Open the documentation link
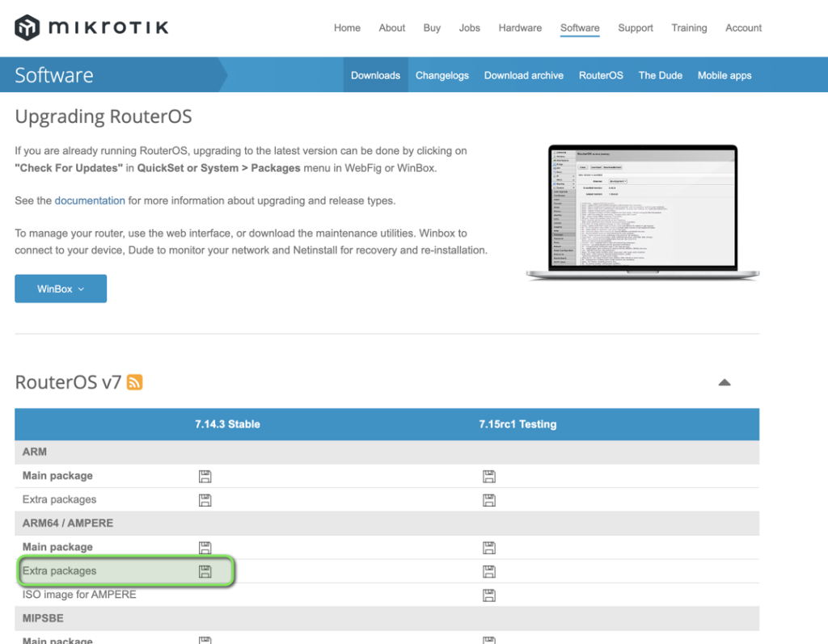828x644 pixels. click(90, 200)
